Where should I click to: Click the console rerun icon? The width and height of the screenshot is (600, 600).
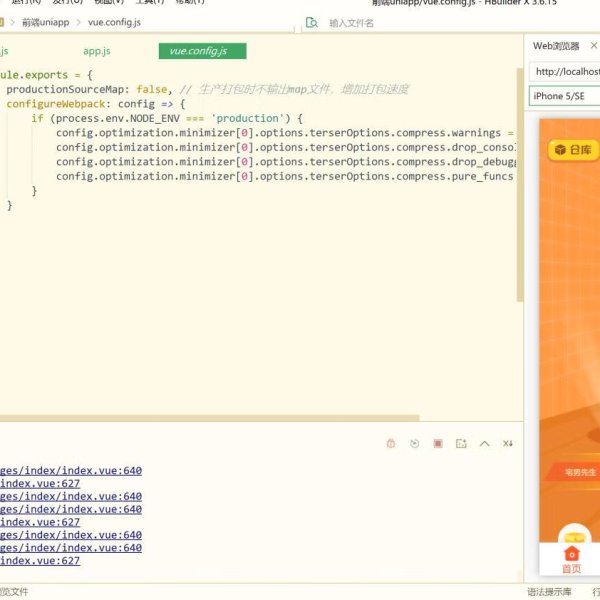point(414,443)
